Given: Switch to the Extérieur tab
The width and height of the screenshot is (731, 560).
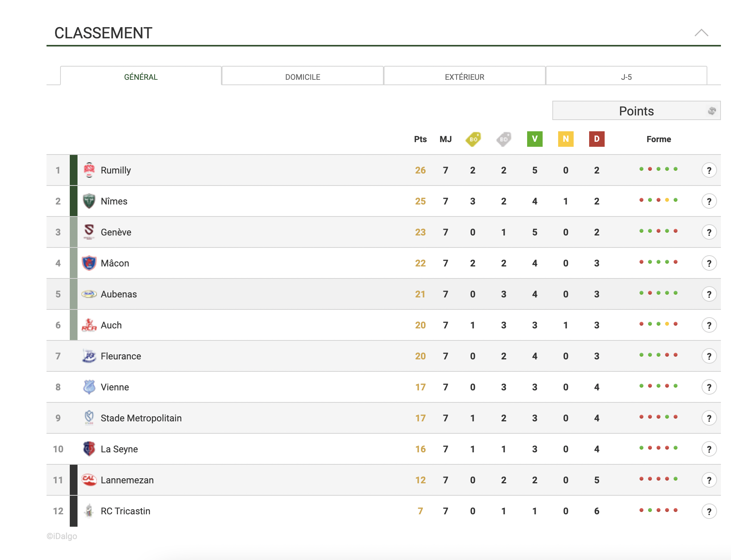Looking at the screenshot, I should (464, 77).
